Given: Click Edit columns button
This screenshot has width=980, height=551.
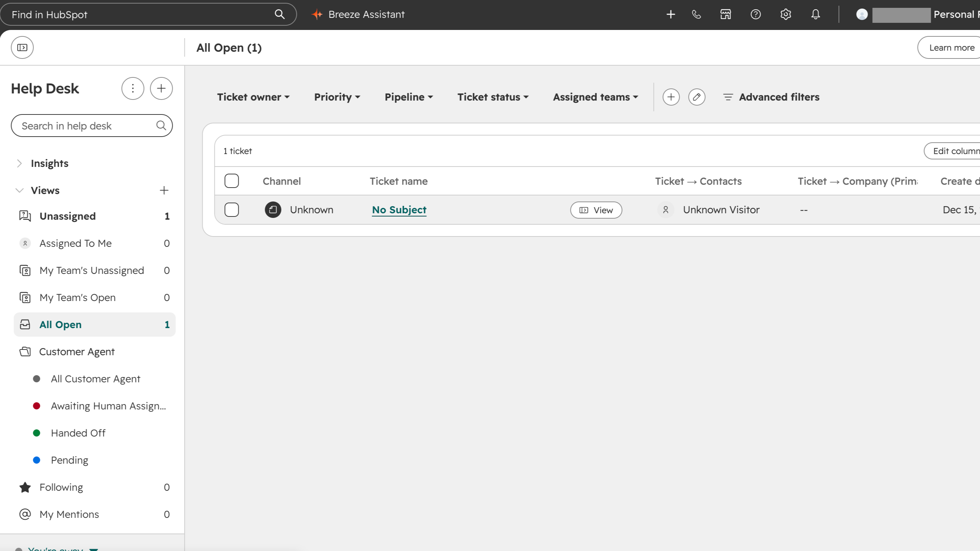Looking at the screenshot, I should click(x=952, y=151).
